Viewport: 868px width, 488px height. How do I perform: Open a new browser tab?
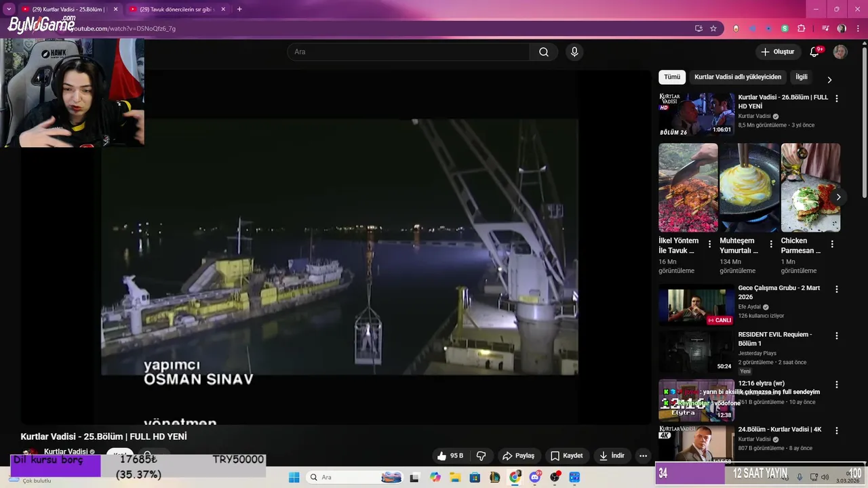tap(239, 9)
